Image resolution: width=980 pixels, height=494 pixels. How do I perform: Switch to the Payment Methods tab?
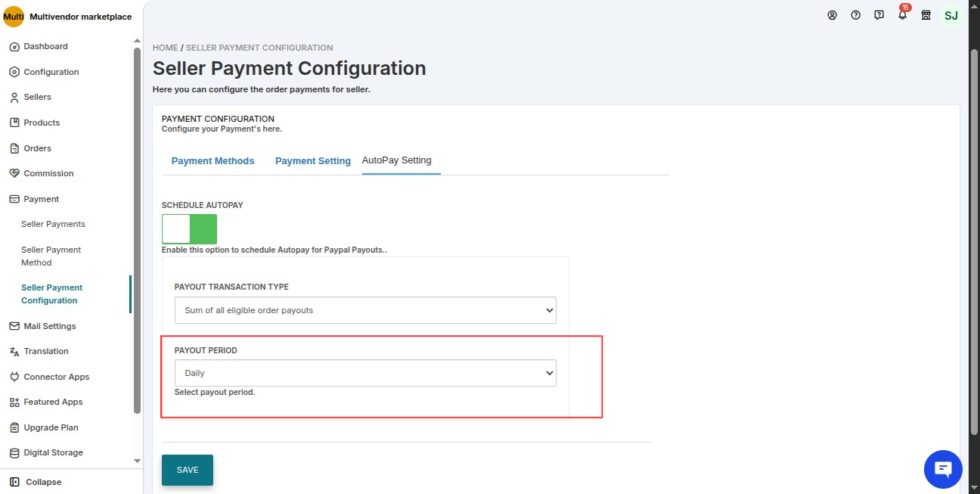[x=212, y=161]
